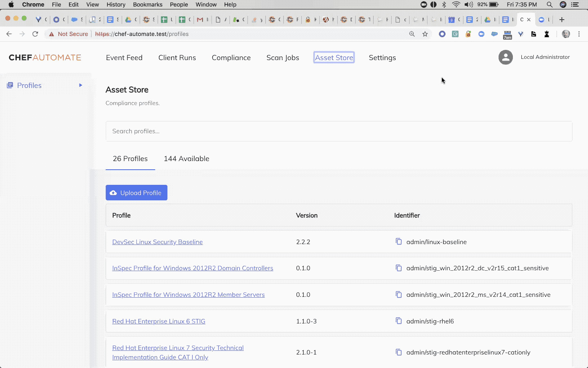Click the Local Administrator user avatar icon
Viewport: 588px width, 368px height.
click(506, 57)
